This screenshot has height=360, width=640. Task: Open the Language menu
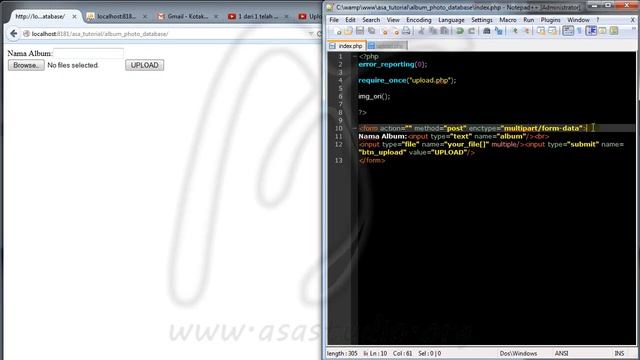451,20
